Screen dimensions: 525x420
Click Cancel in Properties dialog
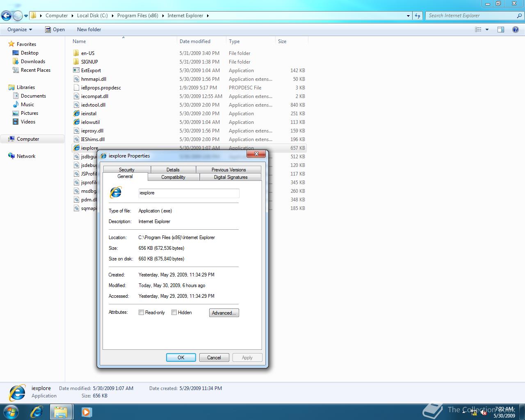214,358
